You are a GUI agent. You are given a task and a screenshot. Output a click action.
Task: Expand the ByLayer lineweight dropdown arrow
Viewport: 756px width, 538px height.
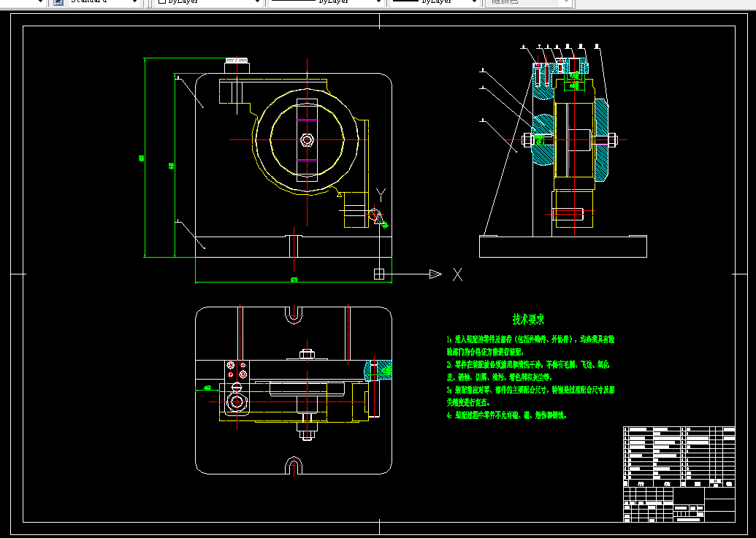(x=474, y=2)
